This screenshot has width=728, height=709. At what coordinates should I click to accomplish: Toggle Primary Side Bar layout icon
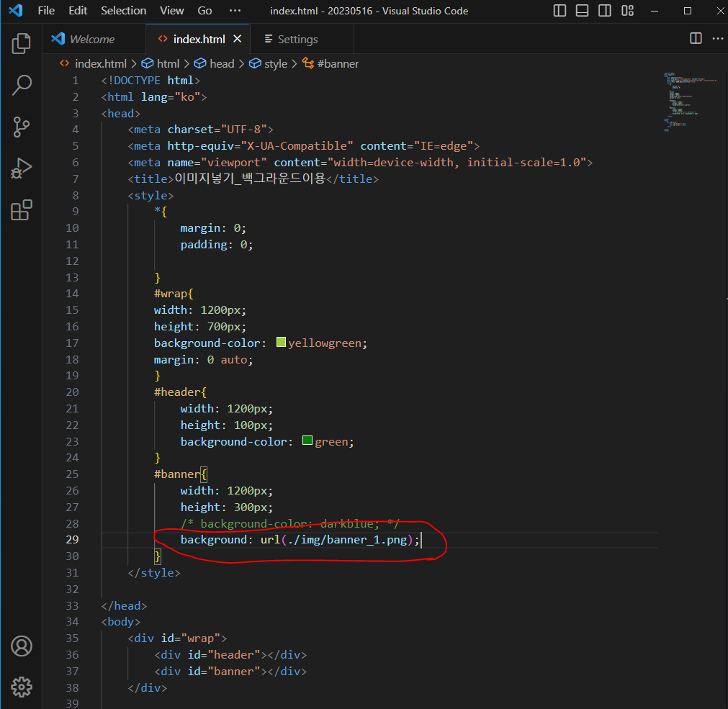pos(560,11)
